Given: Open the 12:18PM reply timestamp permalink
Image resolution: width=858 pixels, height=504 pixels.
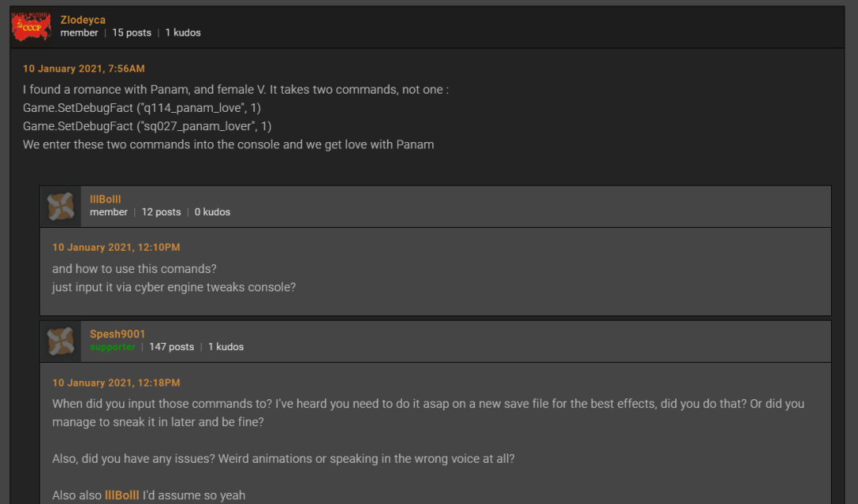Looking at the screenshot, I should pyautogui.click(x=116, y=383).
